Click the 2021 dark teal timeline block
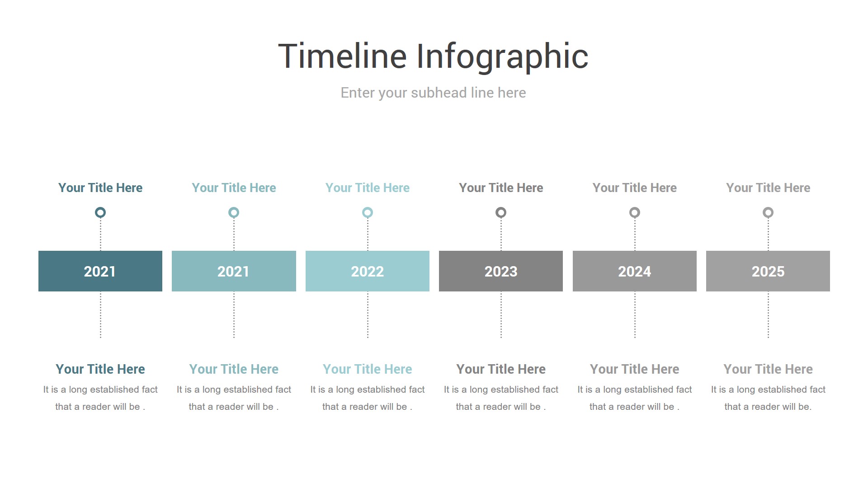Screen dimensions: 868x488 click(x=100, y=271)
